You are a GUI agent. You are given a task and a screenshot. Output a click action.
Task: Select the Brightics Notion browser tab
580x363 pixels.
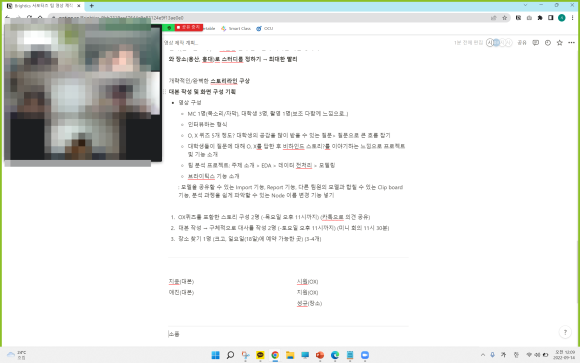point(44,6)
